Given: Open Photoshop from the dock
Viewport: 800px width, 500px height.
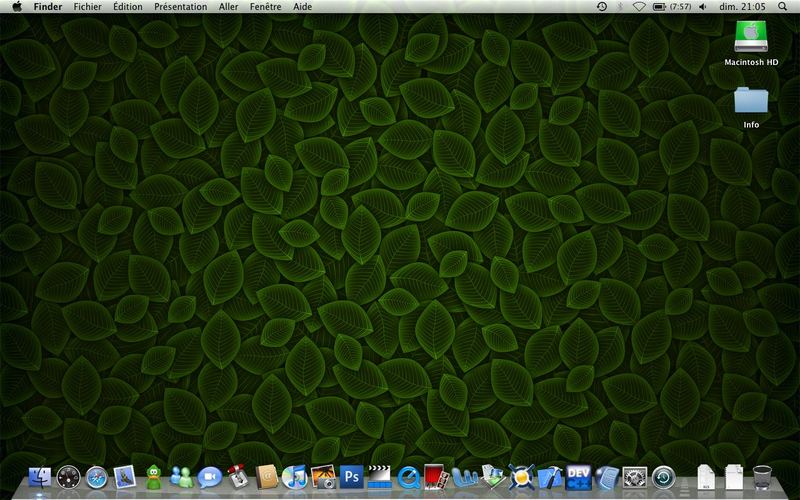Looking at the screenshot, I should click(x=351, y=477).
